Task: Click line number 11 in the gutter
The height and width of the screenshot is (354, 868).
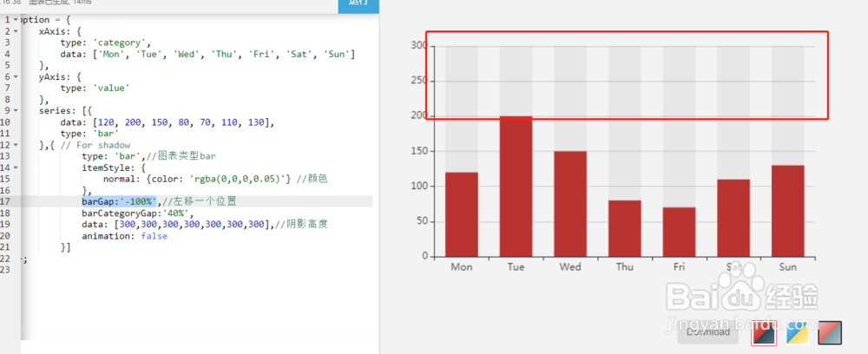Action: click(x=5, y=134)
